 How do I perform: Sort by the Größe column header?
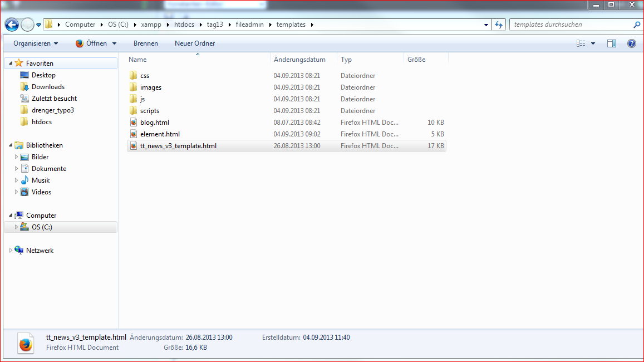[x=426, y=60]
